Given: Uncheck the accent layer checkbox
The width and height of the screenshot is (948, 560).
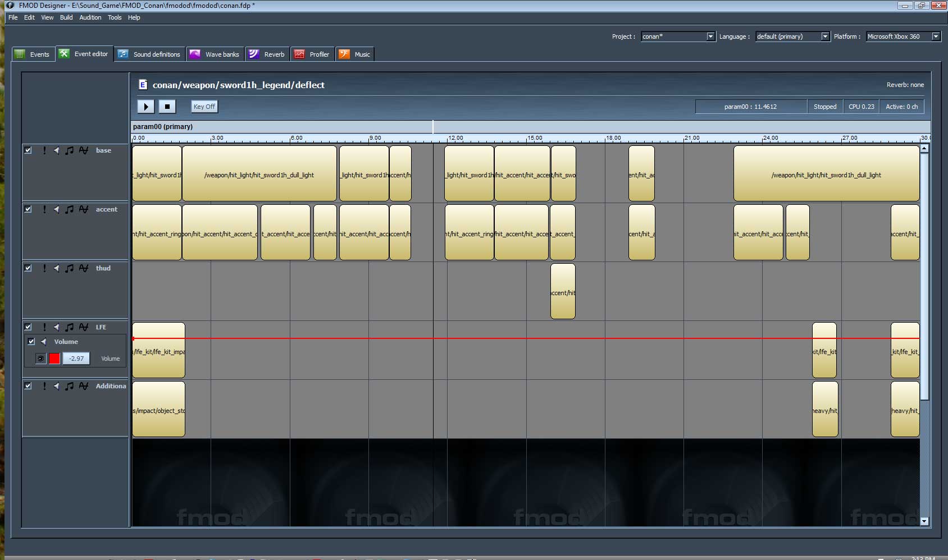Looking at the screenshot, I should 28,209.
